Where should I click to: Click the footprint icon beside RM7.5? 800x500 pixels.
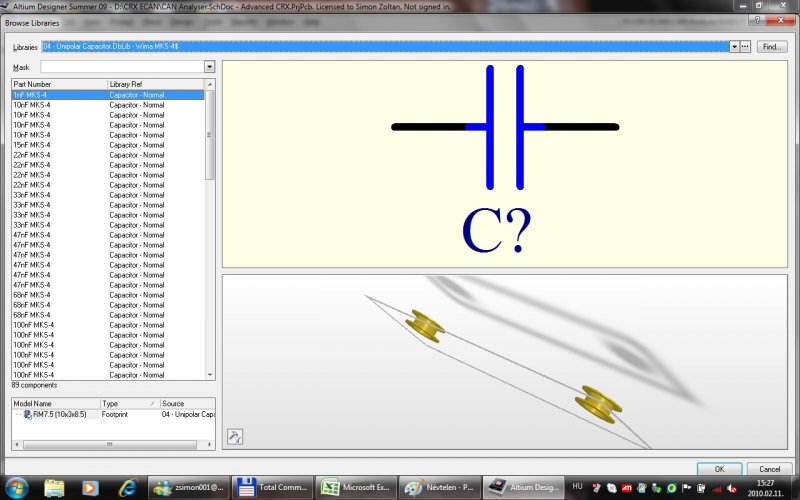tap(28, 414)
